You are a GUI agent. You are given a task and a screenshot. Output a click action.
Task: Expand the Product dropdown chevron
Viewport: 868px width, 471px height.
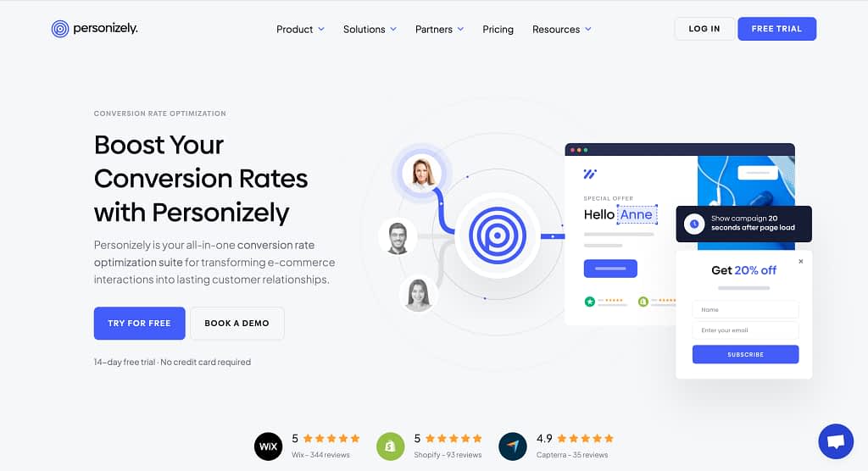(x=321, y=29)
